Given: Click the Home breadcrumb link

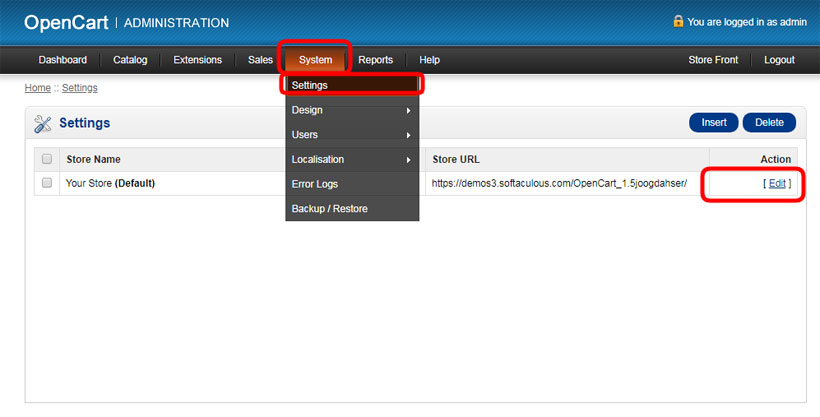Looking at the screenshot, I should tap(38, 88).
